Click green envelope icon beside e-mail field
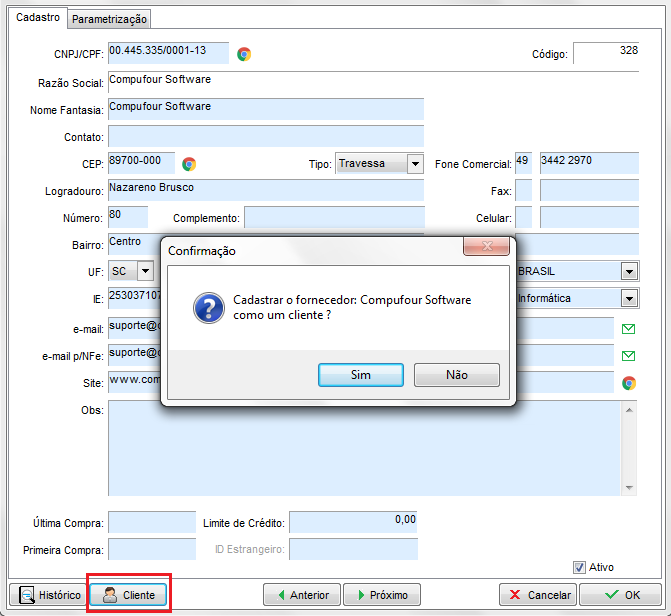Image resolution: width=671 pixels, height=616 pixels. [629, 328]
